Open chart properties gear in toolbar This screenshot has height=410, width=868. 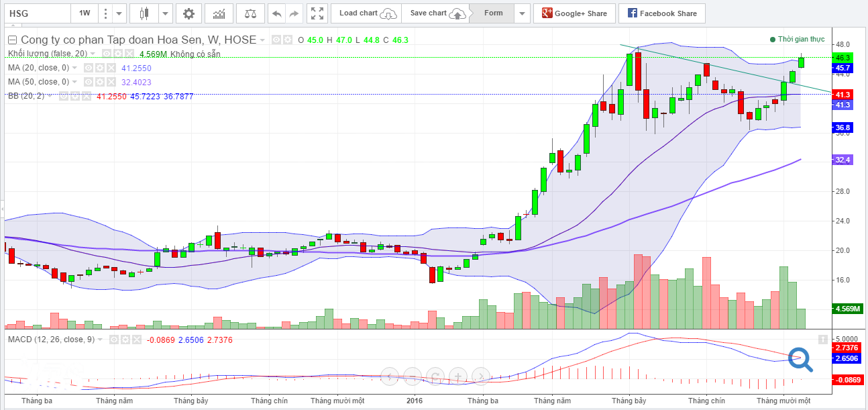tap(189, 13)
